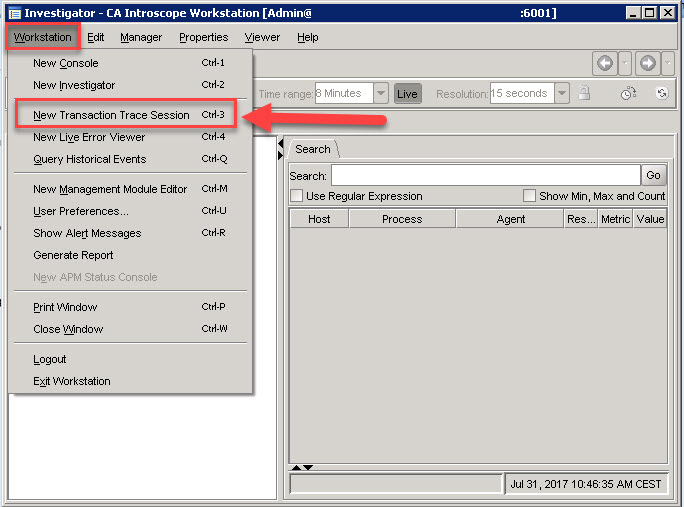Open the Workstation menu
684x507 pixels.
click(x=43, y=37)
